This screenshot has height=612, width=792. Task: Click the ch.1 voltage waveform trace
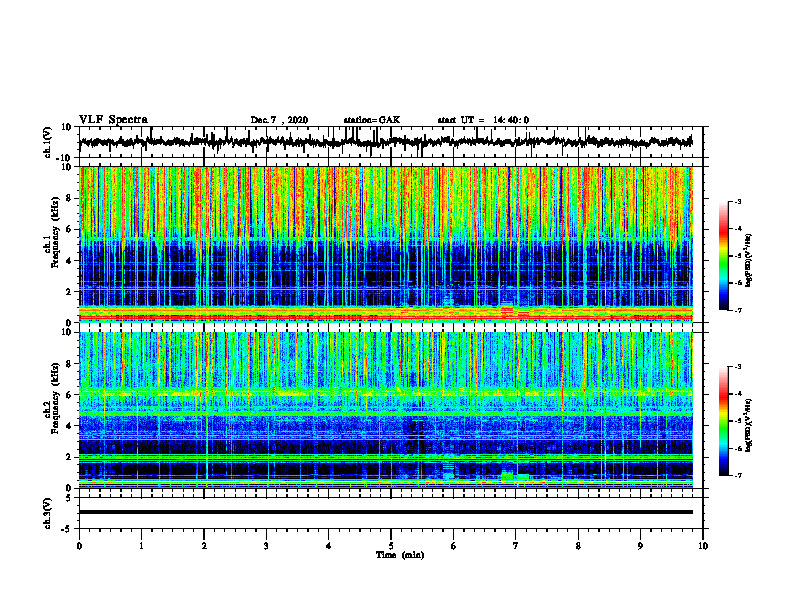tap(385, 142)
